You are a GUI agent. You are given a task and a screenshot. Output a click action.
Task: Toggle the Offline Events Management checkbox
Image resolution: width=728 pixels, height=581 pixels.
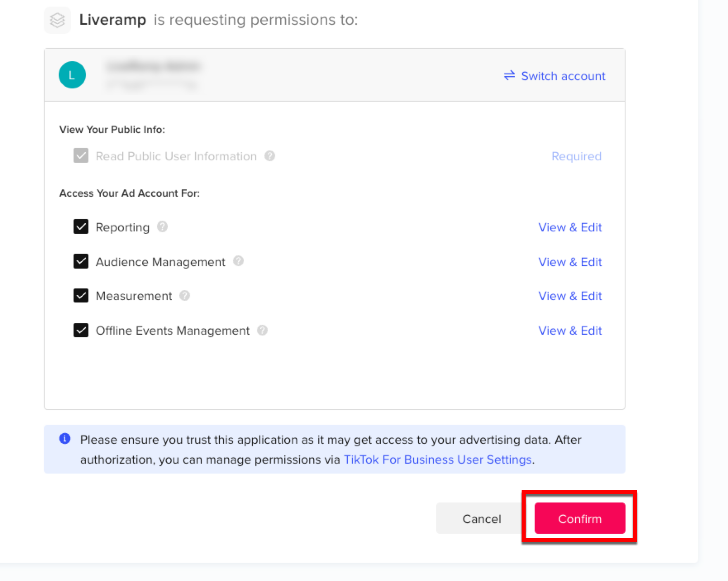(x=81, y=330)
